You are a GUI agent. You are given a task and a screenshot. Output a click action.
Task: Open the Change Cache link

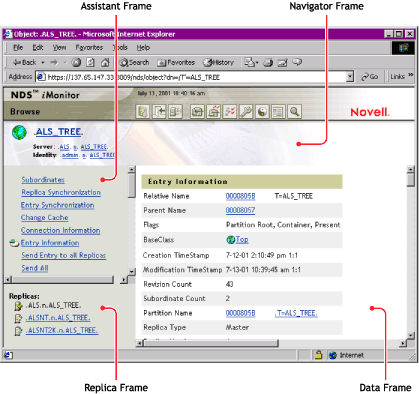(x=45, y=218)
